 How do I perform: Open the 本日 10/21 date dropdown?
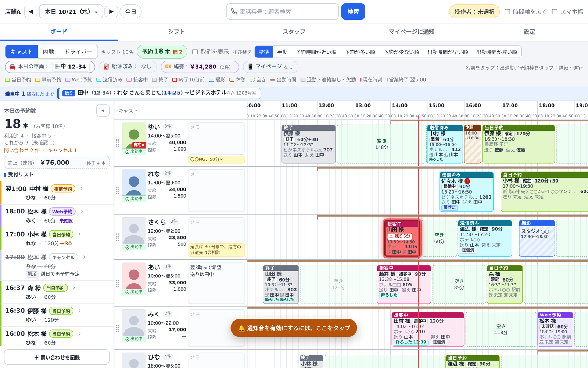[71, 11]
